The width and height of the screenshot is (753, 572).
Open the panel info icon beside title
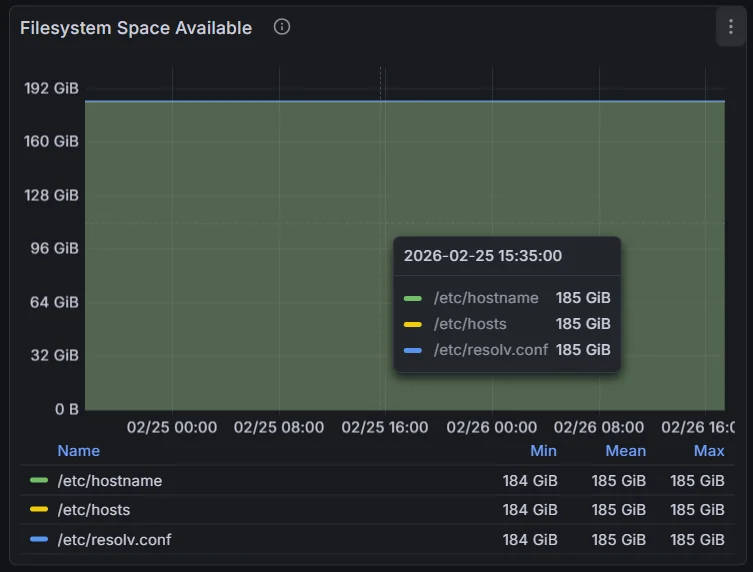point(282,27)
